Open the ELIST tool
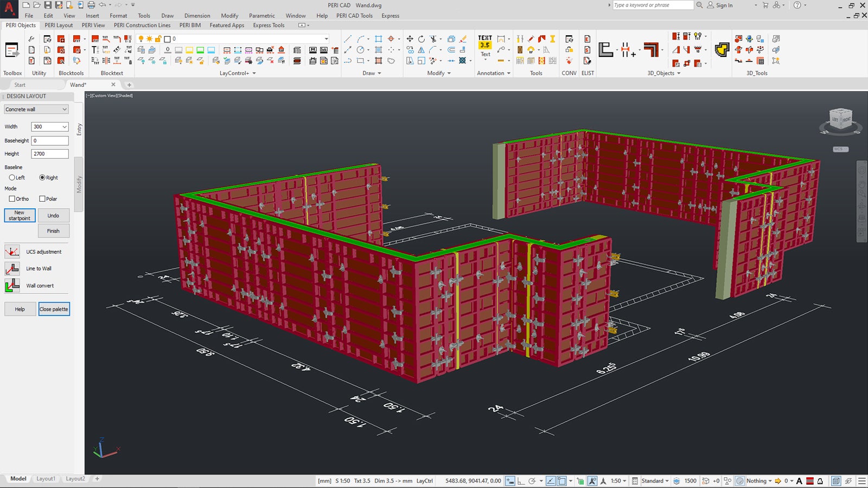This screenshot has width=868, height=488. 586,39
